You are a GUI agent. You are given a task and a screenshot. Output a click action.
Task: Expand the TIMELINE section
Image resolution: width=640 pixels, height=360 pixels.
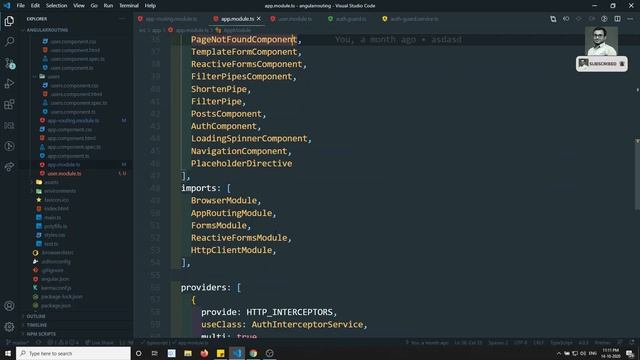point(36,325)
